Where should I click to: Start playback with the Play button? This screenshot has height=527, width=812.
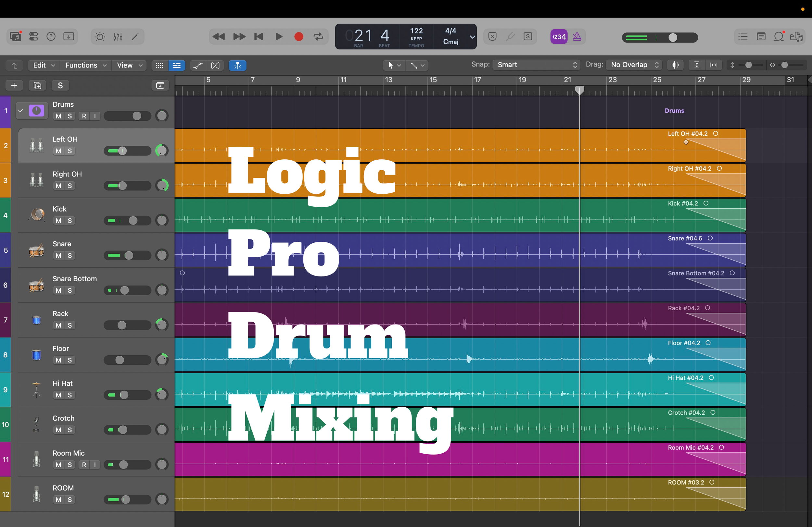point(279,36)
